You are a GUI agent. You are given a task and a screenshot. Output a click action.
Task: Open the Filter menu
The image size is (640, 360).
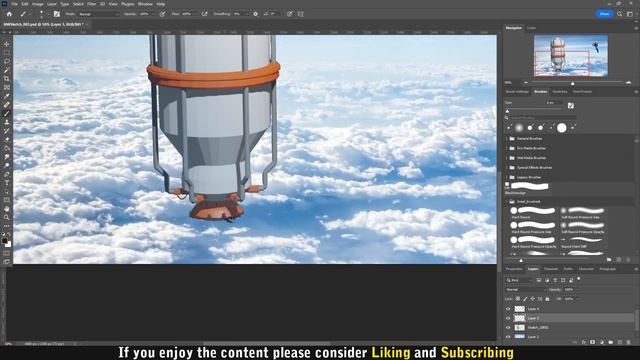pos(91,4)
